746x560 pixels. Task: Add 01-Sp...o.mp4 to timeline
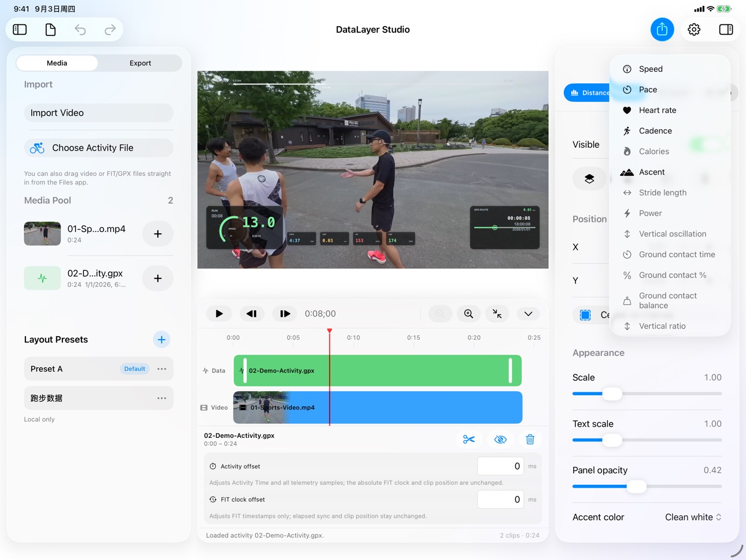(158, 234)
